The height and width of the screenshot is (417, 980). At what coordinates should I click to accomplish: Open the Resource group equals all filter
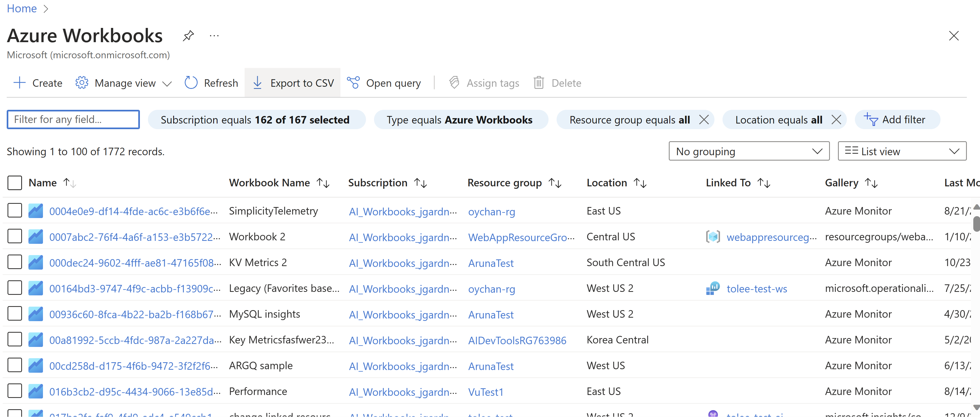[x=629, y=120]
